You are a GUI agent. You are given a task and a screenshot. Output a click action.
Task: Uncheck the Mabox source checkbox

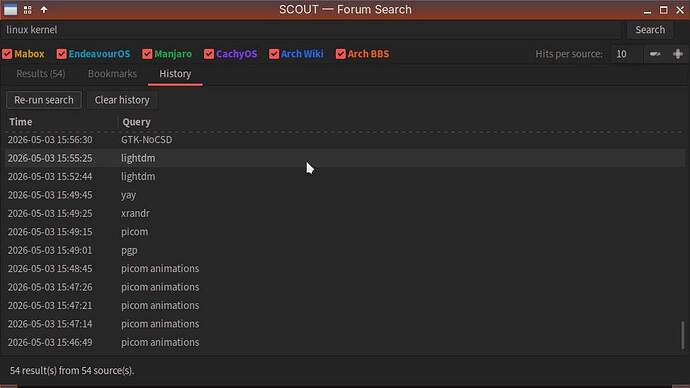(7, 54)
